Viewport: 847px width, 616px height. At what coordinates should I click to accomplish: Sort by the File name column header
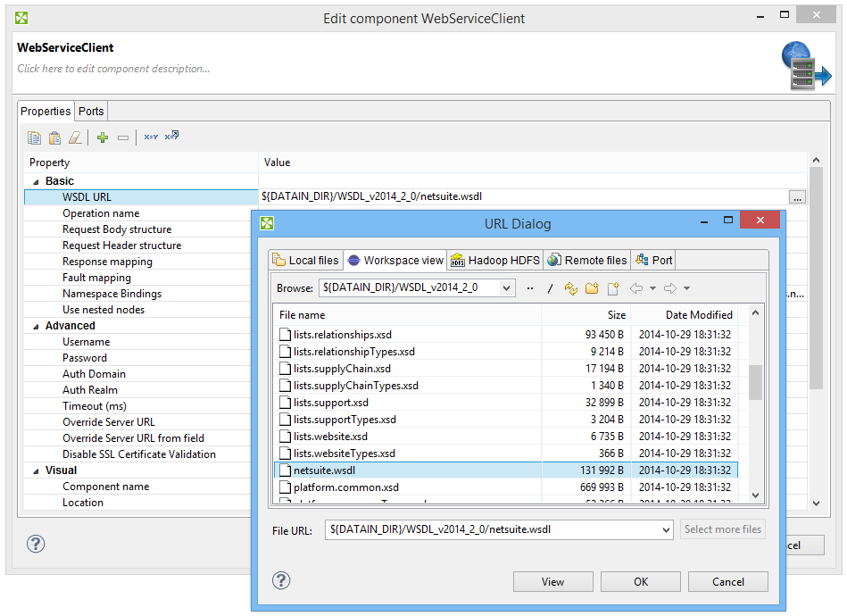(x=407, y=315)
